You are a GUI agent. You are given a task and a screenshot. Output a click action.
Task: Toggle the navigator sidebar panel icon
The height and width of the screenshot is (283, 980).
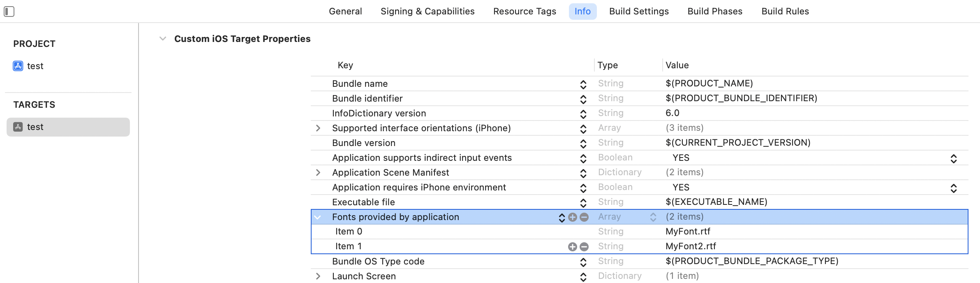pyautogui.click(x=9, y=12)
